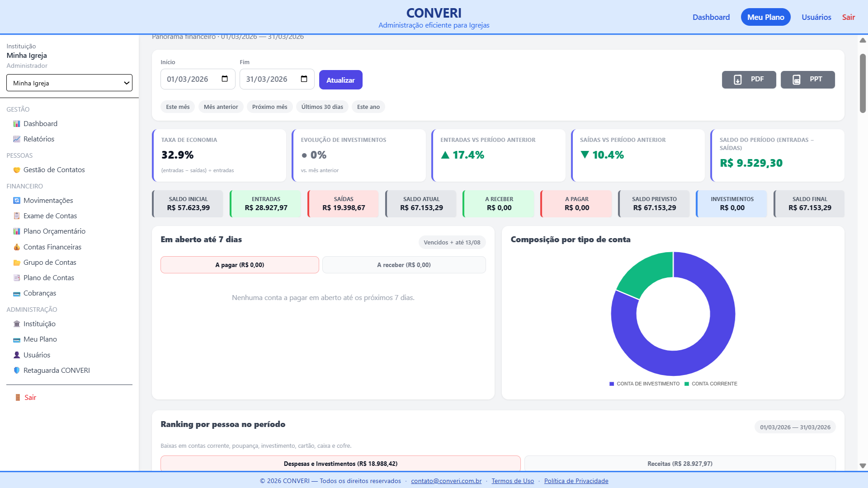Open Dashboard in top navigation

(x=711, y=17)
